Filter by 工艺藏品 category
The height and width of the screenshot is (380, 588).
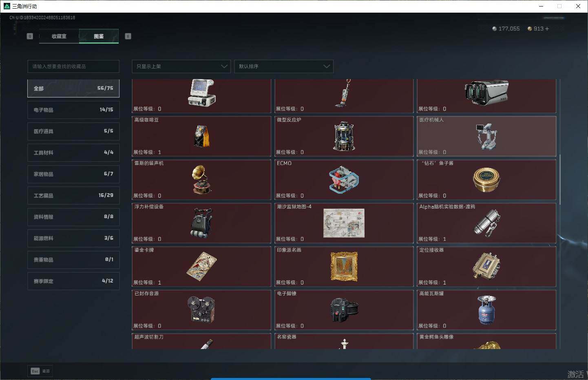click(73, 196)
